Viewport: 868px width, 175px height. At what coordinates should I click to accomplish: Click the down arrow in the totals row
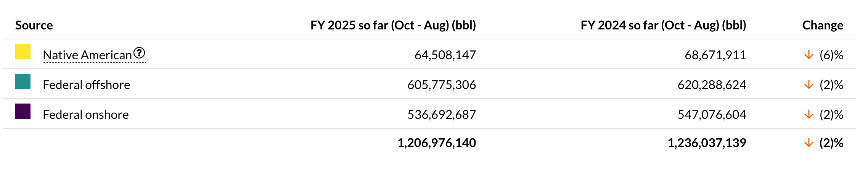[809, 143]
